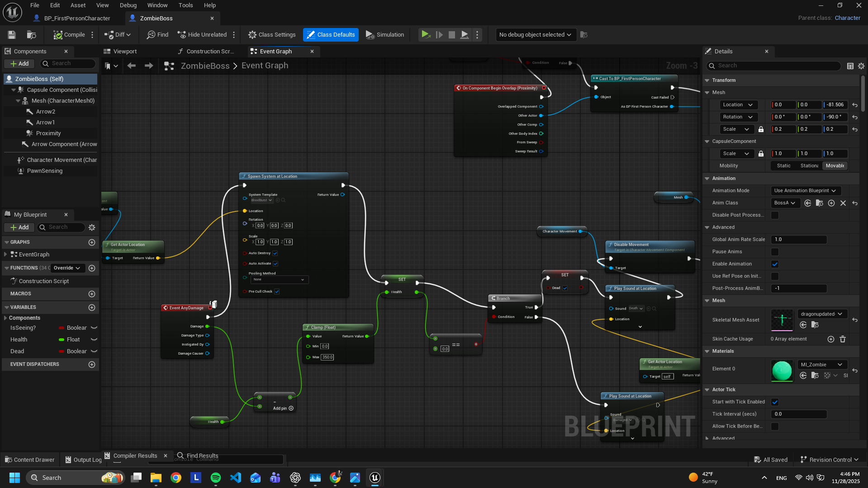
Task: Click the MI_Zombie material thumbnail
Action: coord(782,371)
